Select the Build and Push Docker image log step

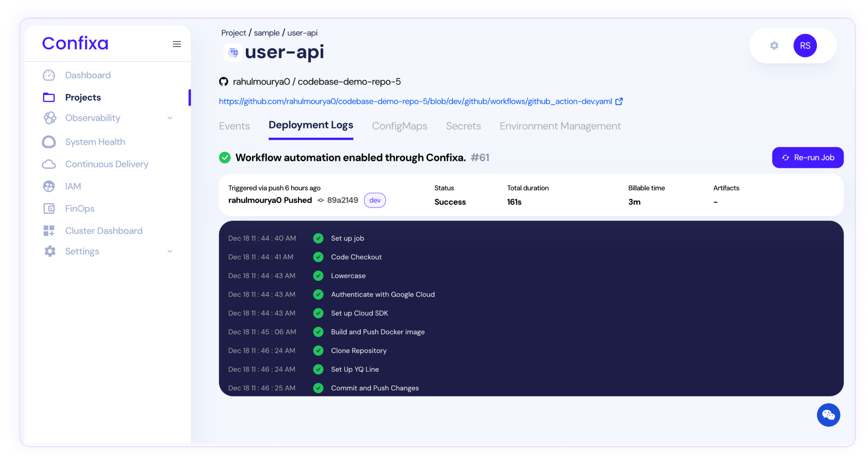point(377,332)
